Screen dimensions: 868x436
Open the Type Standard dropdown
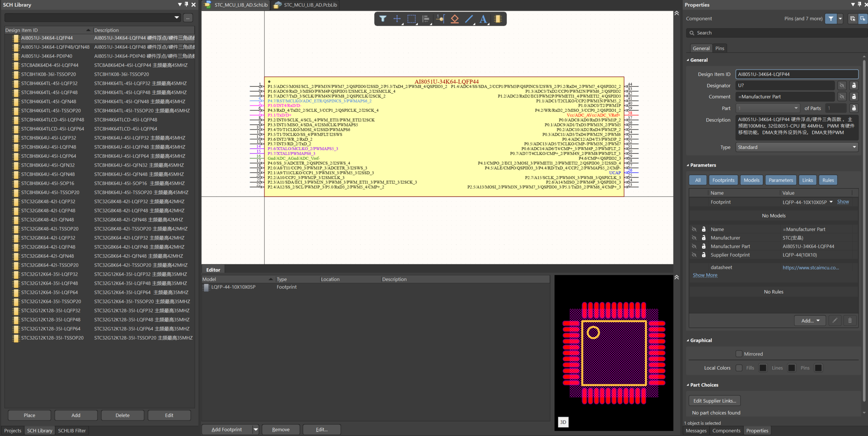[x=797, y=147]
